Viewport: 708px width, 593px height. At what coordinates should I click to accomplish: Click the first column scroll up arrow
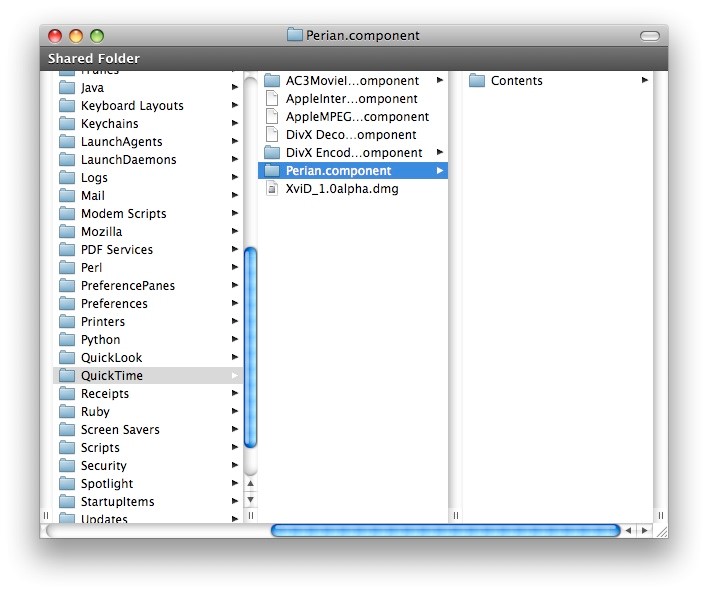tap(251, 483)
